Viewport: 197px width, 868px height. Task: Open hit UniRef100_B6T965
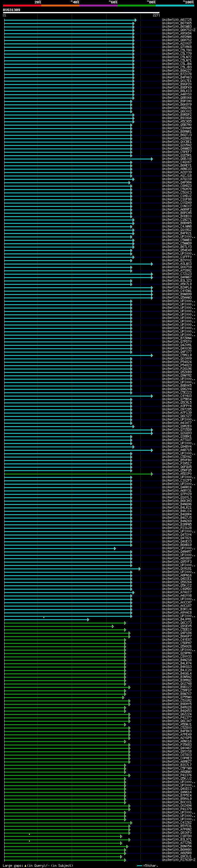click(x=177, y=23)
